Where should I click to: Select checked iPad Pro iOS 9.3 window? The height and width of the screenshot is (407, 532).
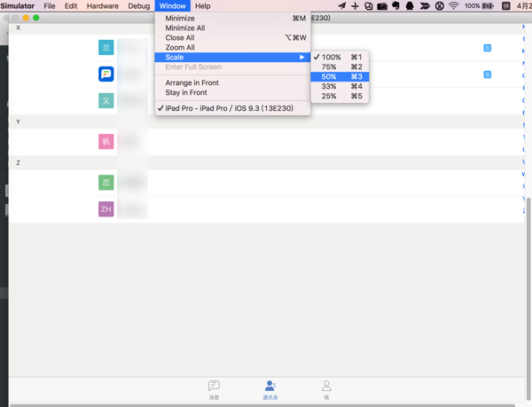point(232,108)
